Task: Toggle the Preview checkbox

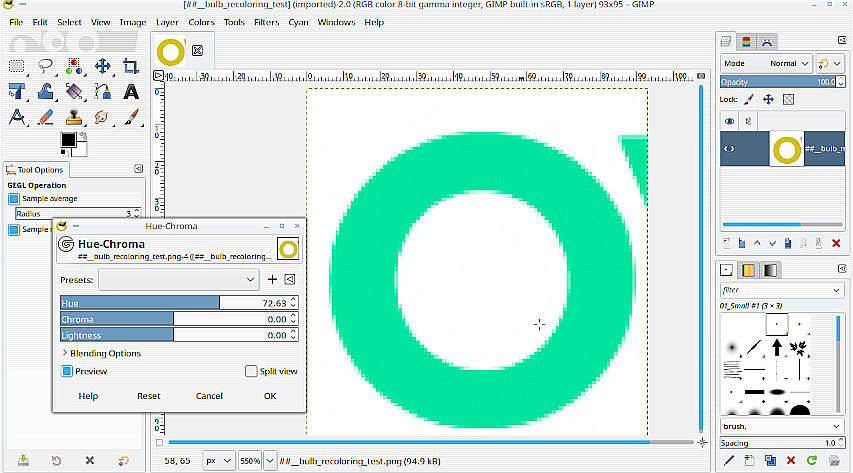Action: [68, 371]
